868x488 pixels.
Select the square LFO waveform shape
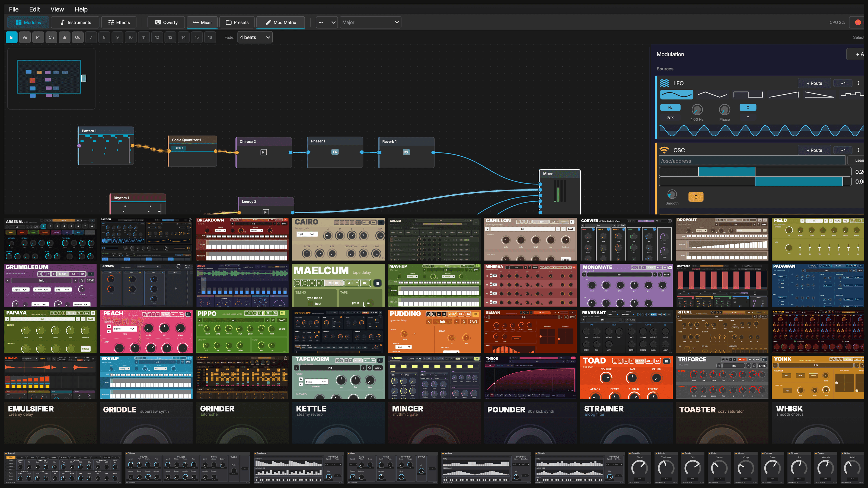pos(748,95)
